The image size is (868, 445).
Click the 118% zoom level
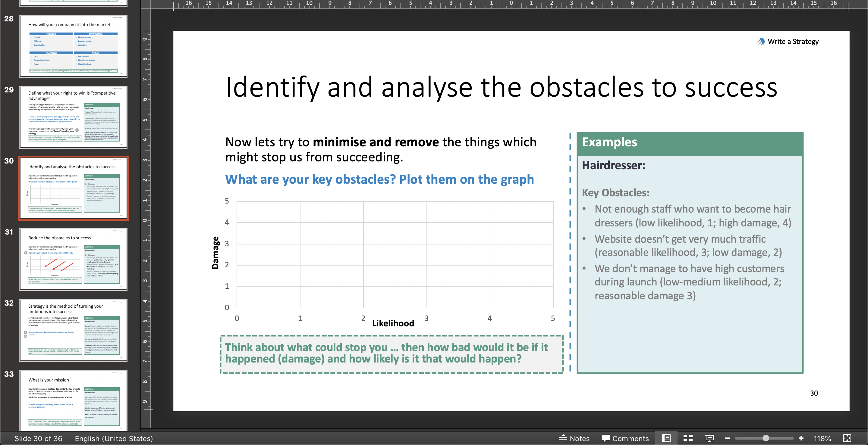coord(822,438)
